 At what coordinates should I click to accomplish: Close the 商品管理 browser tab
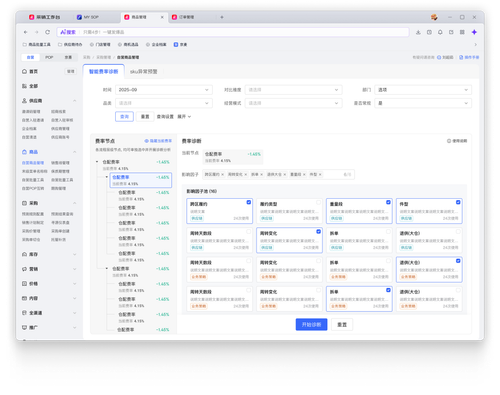click(162, 17)
